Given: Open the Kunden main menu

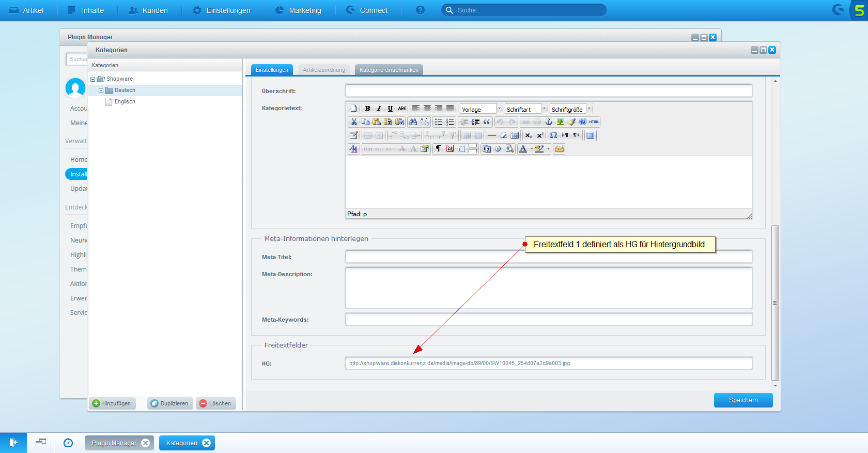Looking at the screenshot, I should (148, 10).
